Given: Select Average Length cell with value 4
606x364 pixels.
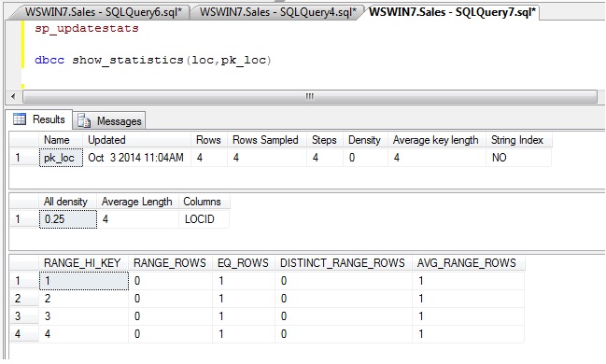Looking at the screenshot, I should coord(137,219).
